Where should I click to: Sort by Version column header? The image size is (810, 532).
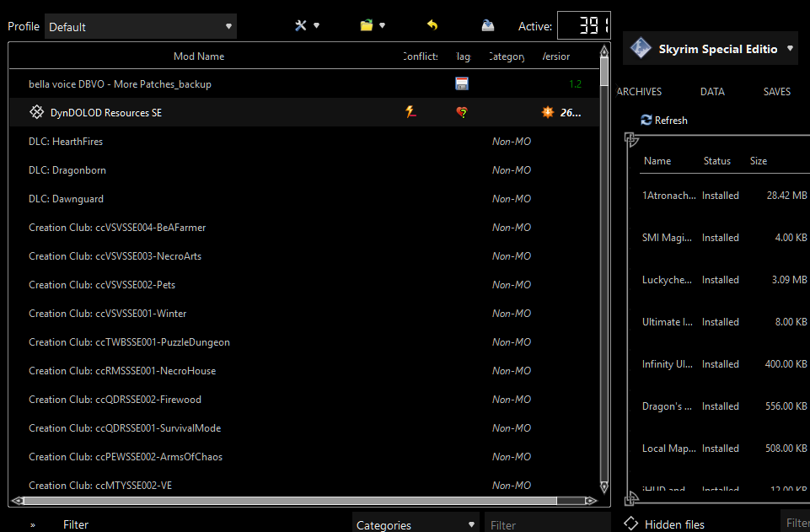(x=555, y=56)
